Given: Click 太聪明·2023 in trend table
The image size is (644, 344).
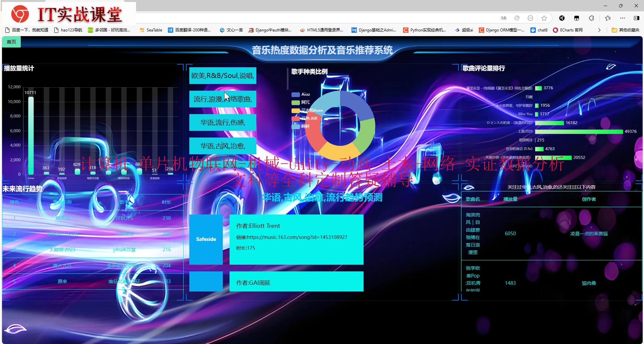Looking at the screenshot, I should point(62,250).
